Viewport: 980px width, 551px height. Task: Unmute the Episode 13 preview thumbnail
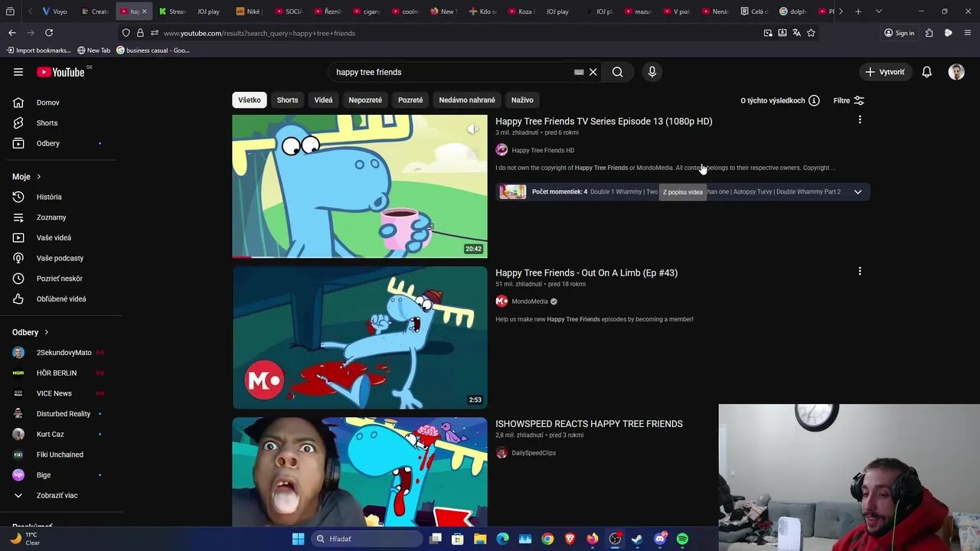(x=473, y=129)
